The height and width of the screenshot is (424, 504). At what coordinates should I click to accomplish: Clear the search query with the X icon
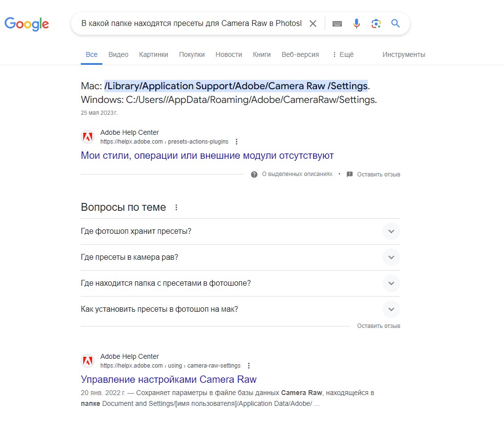click(x=313, y=24)
